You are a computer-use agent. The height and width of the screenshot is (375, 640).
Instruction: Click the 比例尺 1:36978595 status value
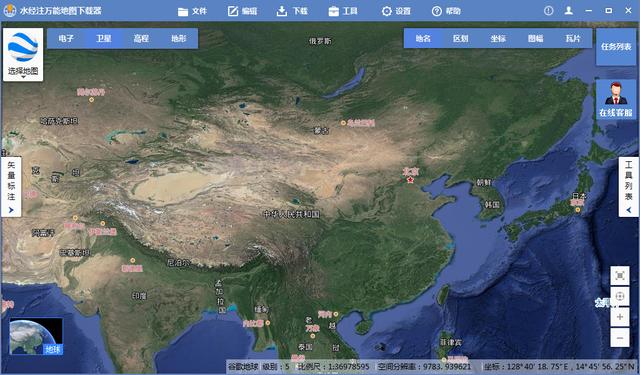coord(333,366)
